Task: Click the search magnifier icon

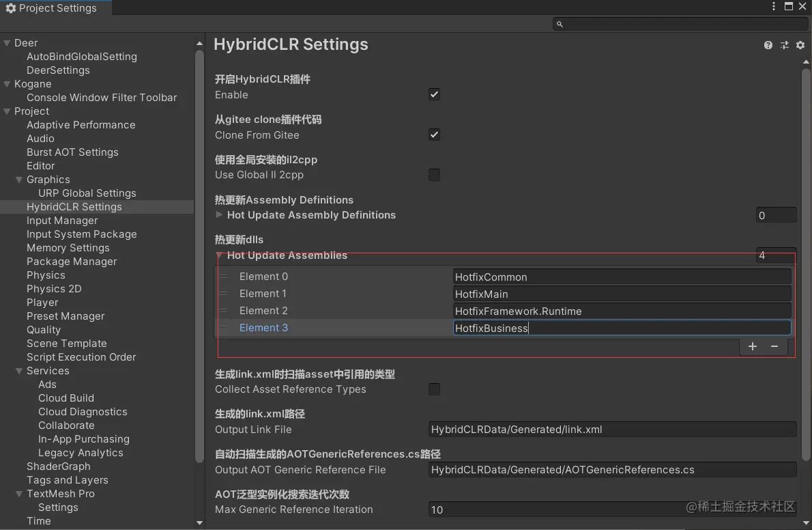Action: 560,24
